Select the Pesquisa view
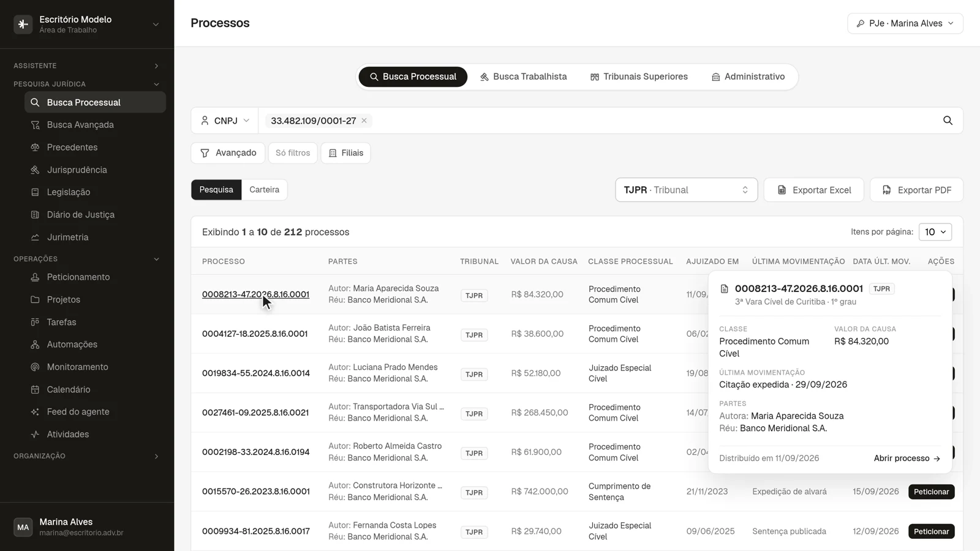 tap(216, 190)
